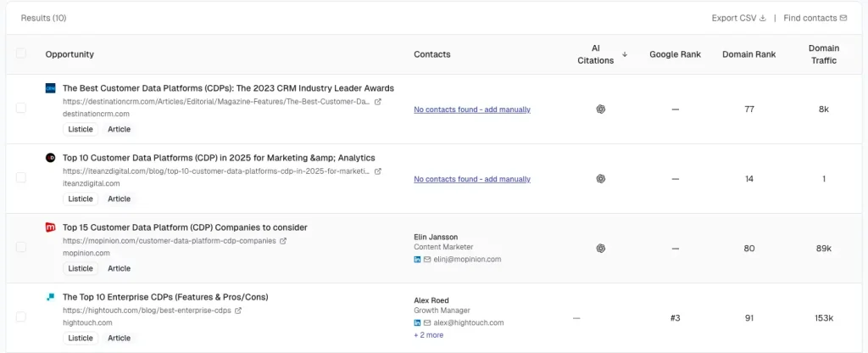Click alex@hightouch.com email address
Viewport: 868px width, 353px height.
(x=468, y=322)
